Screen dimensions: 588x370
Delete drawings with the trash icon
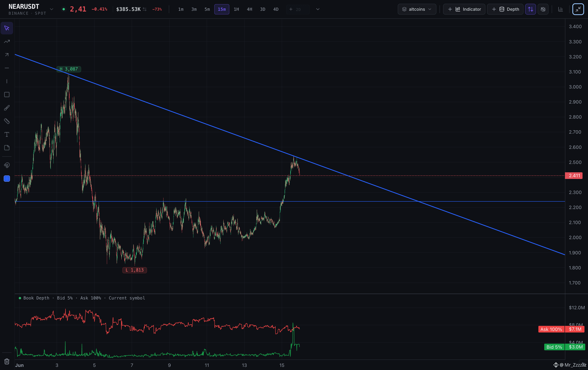(7, 361)
